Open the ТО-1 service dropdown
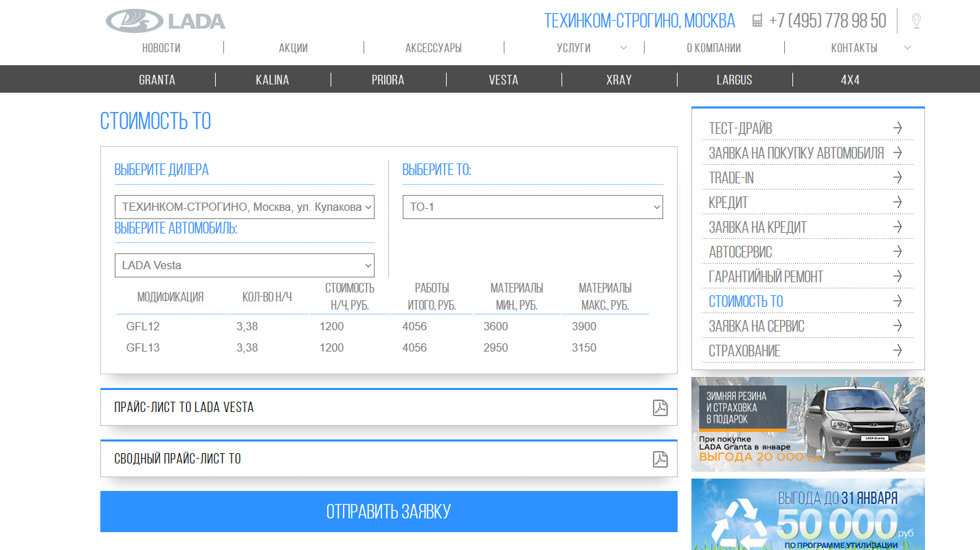980x550 pixels. tap(532, 207)
